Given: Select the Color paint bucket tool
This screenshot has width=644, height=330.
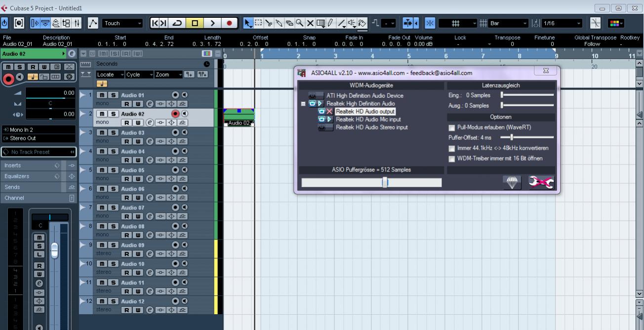Looking at the screenshot, I should [x=362, y=23].
